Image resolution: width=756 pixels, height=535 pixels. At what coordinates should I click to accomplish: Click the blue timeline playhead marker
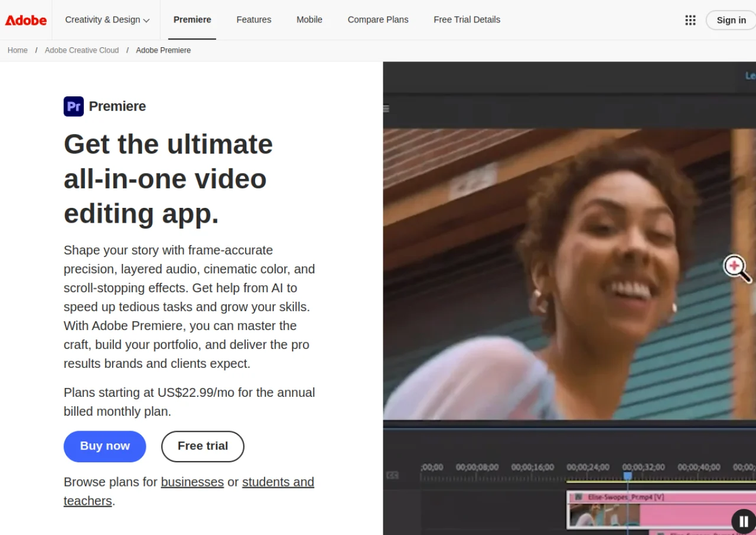click(628, 476)
